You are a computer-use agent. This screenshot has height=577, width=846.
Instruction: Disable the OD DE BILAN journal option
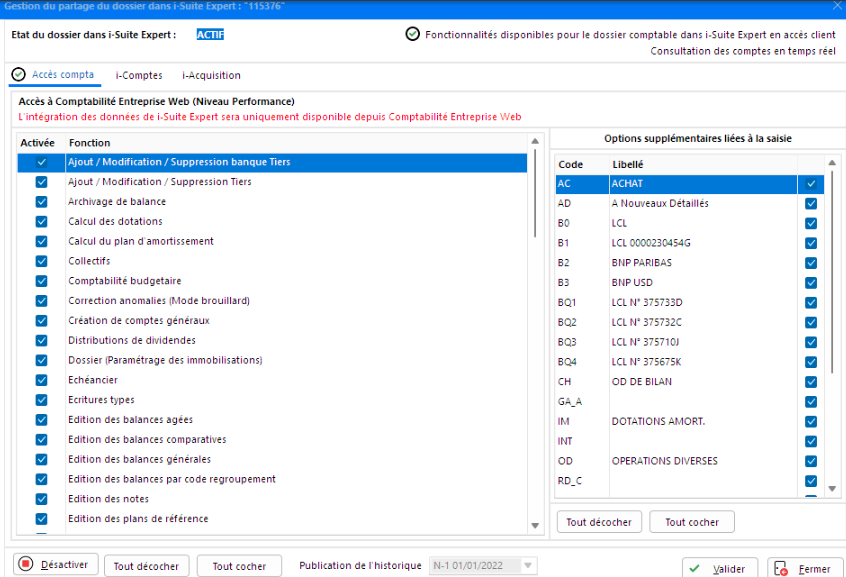coord(811,382)
